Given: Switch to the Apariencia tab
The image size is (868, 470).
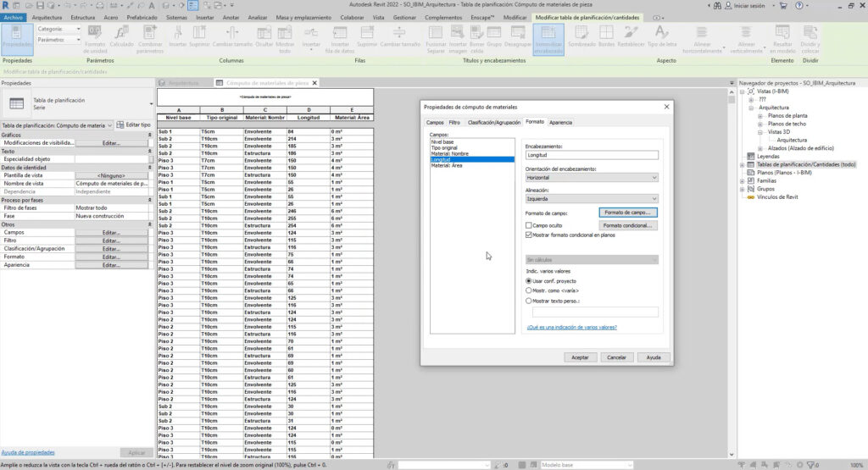Looking at the screenshot, I should tap(560, 123).
